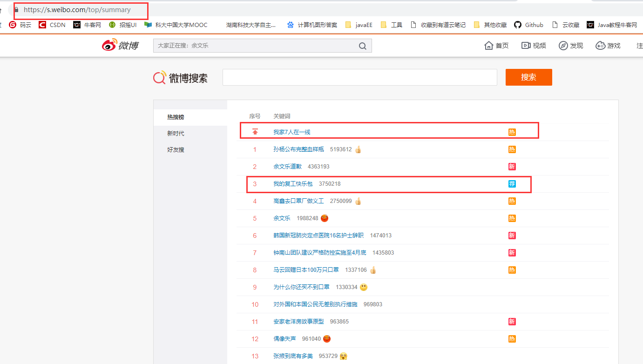Image resolution: width=643 pixels, height=364 pixels.
Task: Open 视频 video icon link
Action: tap(534, 46)
